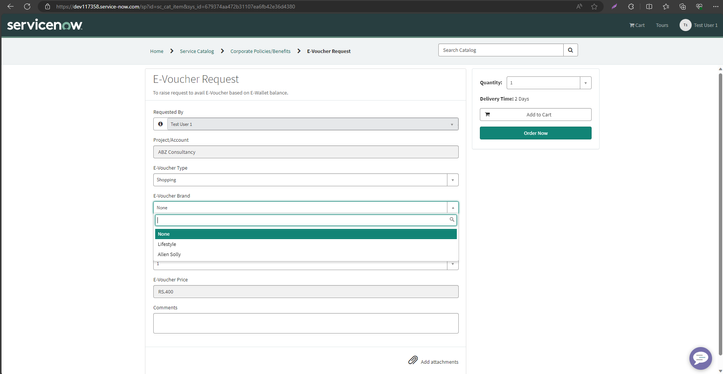The height and width of the screenshot is (374, 723).
Task: Add this page to favorites with the star icon
Action: (594, 6)
